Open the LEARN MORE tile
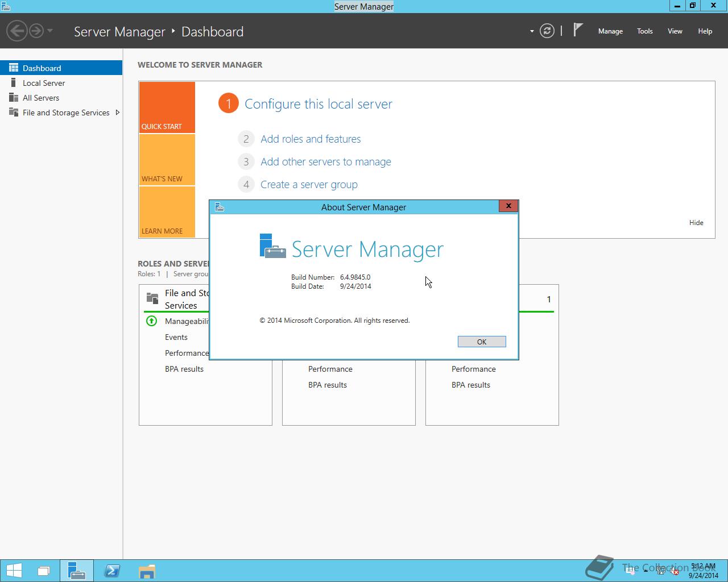Image resolution: width=728 pixels, height=582 pixels. coord(167,212)
